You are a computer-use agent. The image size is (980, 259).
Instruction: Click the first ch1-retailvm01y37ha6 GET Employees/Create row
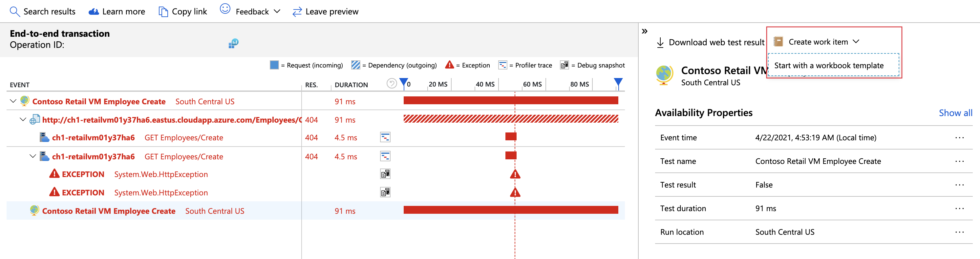click(315, 137)
